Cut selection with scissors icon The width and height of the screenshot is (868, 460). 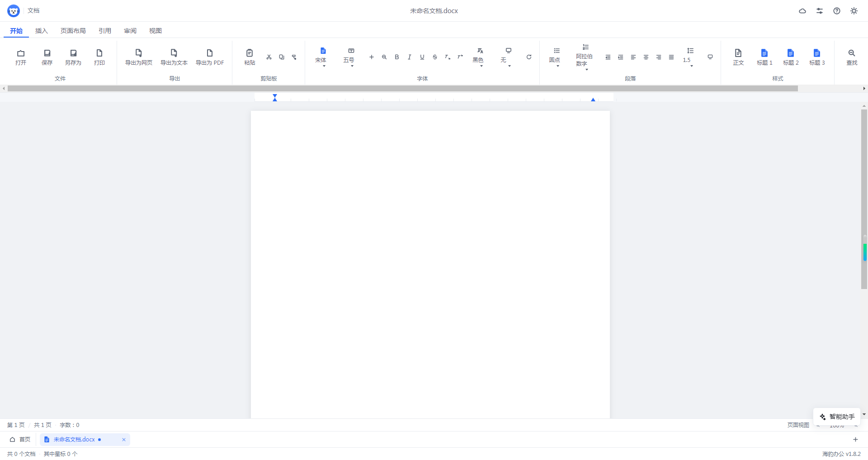pos(269,57)
